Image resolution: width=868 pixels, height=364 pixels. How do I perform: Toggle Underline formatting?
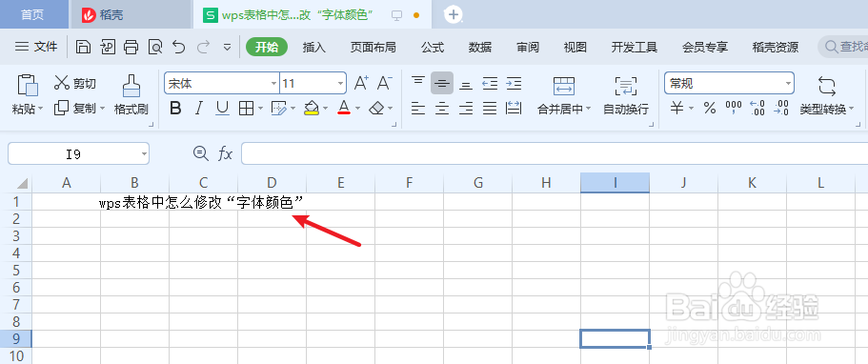point(223,108)
